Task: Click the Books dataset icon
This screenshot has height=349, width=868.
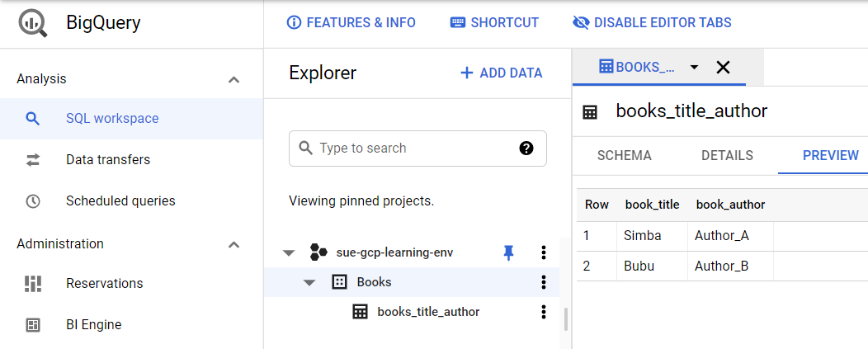Action: [x=339, y=282]
